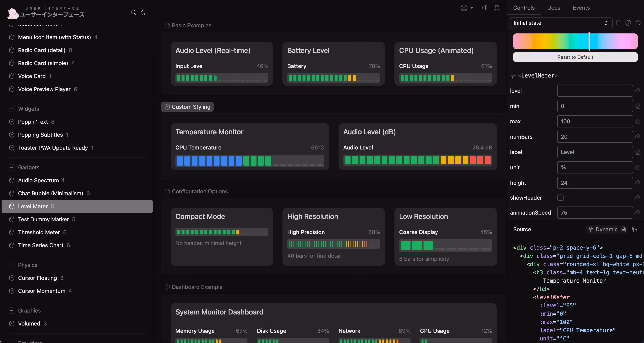The image size is (644, 343).
Task: View static source via file icon beside Dynamic
Action: pyautogui.click(x=624, y=229)
